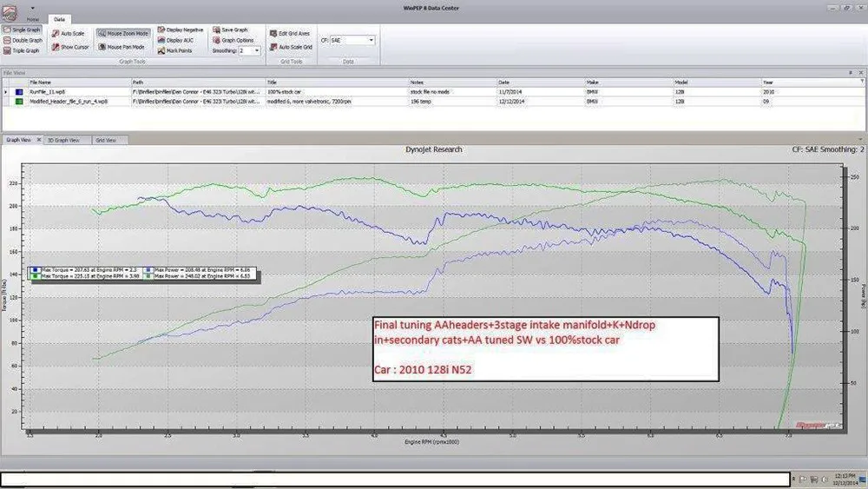
Task: Click blue color swatch for RunFile_11
Action: 19,92
